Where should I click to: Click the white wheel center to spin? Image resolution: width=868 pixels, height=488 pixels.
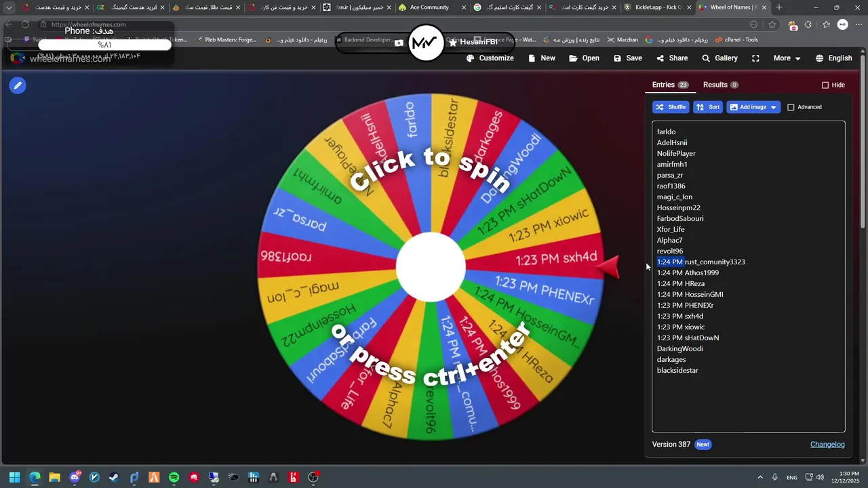pyautogui.click(x=431, y=268)
